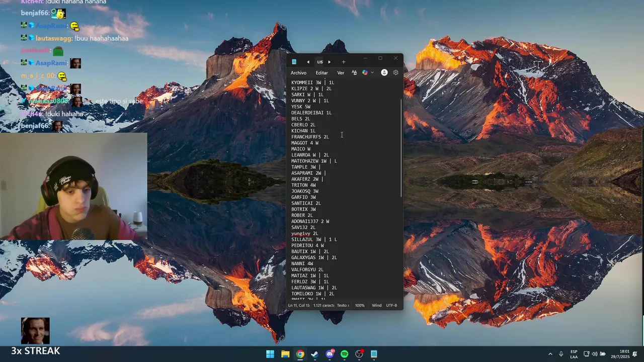Click the Texto format status entry

pyautogui.click(x=343, y=305)
